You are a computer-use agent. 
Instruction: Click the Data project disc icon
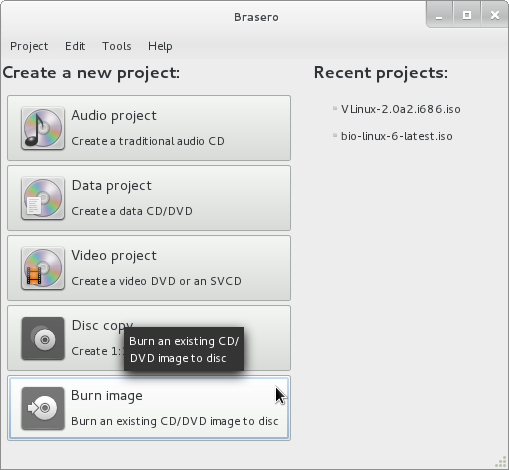[43, 198]
